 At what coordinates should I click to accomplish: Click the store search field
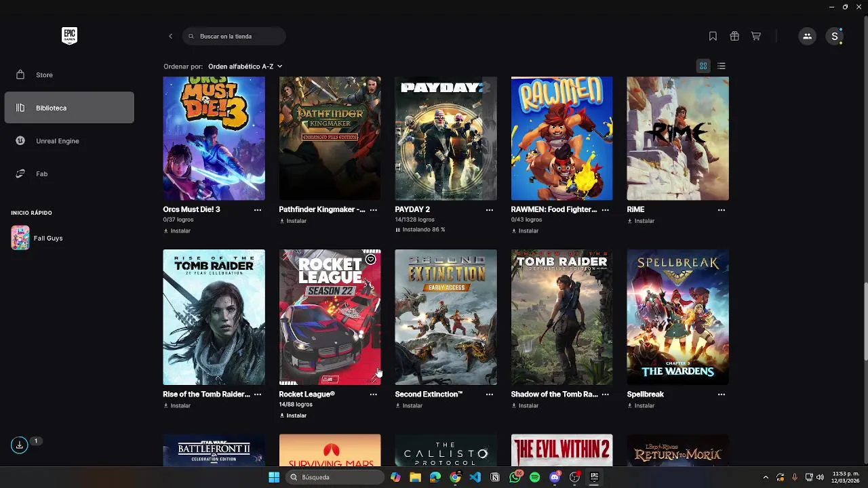(x=234, y=36)
